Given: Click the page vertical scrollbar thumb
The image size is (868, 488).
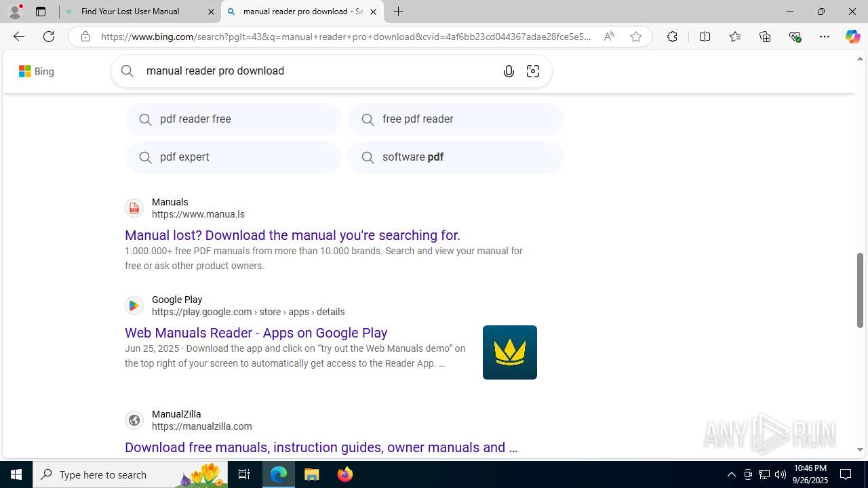Looking at the screenshot, I should pyautogui.click(x=861, y=290).
